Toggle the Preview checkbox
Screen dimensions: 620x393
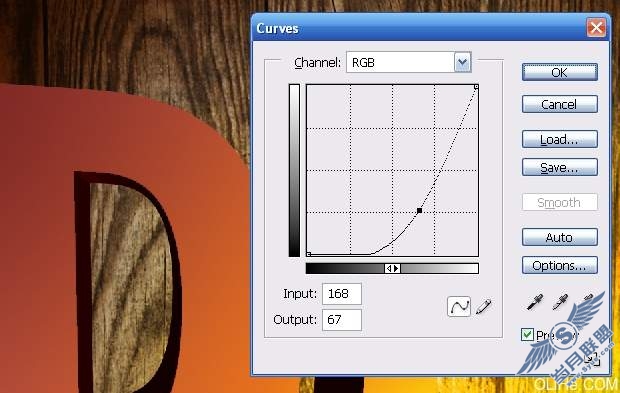(527, 335)
